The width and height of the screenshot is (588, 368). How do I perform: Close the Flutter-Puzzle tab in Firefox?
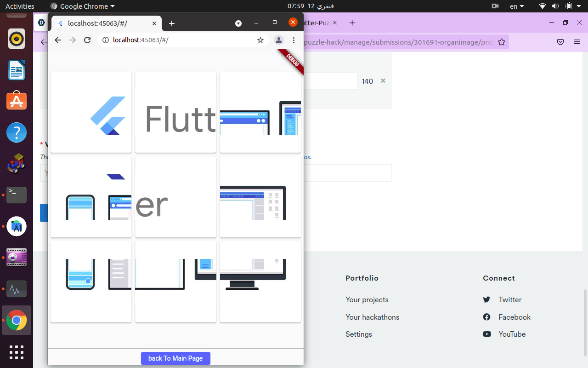tap(334, 23)
